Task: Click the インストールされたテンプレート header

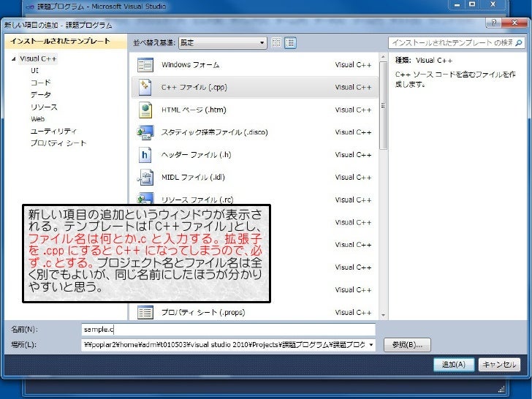Action: (66, 42)
